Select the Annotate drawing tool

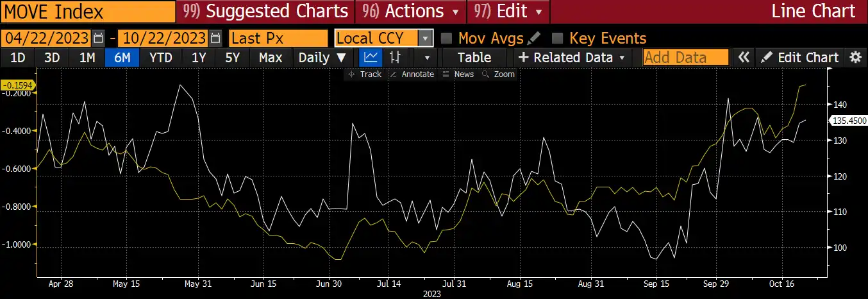click(x=412, y=74)
